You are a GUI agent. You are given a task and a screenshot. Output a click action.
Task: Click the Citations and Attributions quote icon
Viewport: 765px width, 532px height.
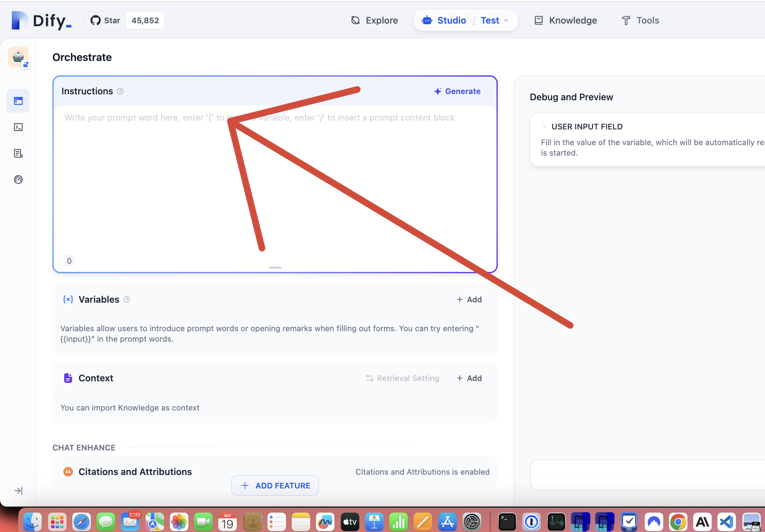[x=68, y=472]
